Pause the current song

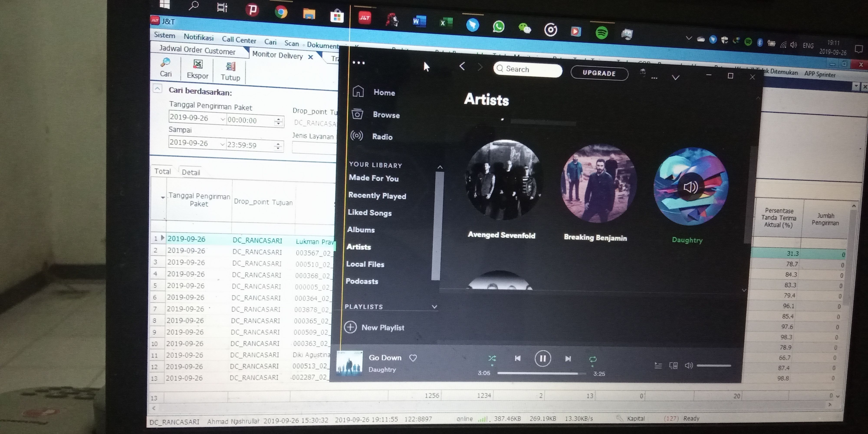click(542, 358)
